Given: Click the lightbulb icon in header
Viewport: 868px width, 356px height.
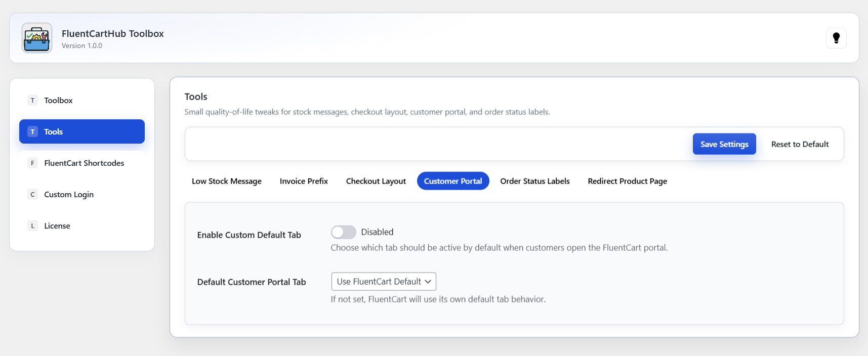Looking at the screenshot, I should (836, 38).
